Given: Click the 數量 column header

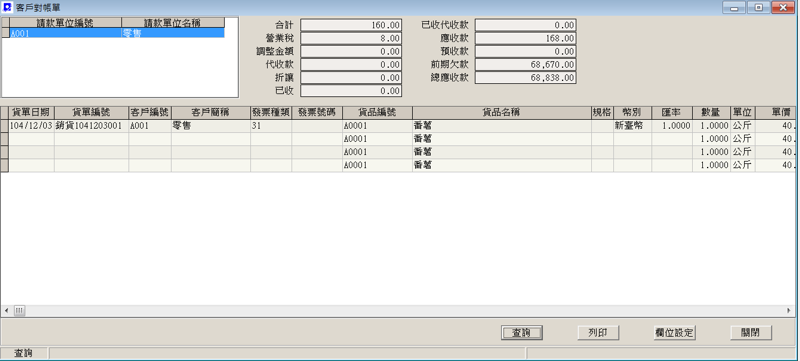Looking at the screenshot, I should click(x=711, y=113).
